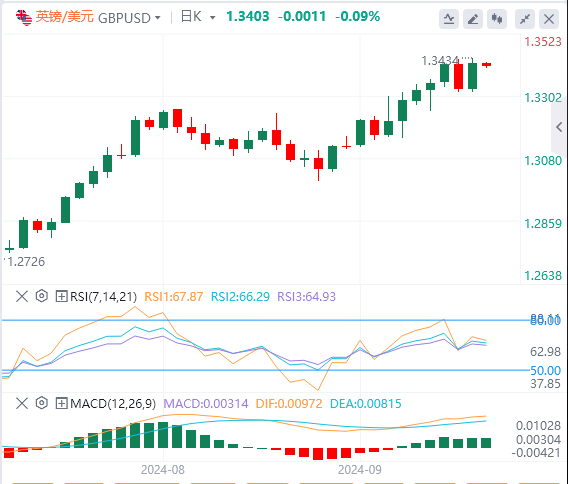The width and height of the screenshot is (568, 484).
Task: Switch chart type with the candlestick icon
Action: [497, 19]
